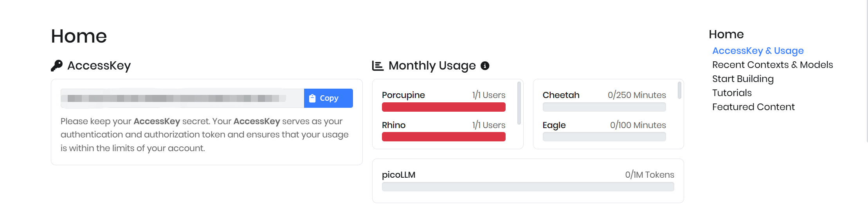Click the Porcupine red usage bar
868x223 pixels.
coord(443,107)
